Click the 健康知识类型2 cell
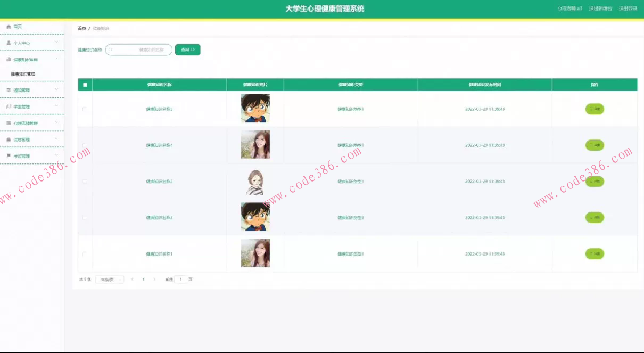The height and width of the screenshot is (353, 644). tap(351, 218)
